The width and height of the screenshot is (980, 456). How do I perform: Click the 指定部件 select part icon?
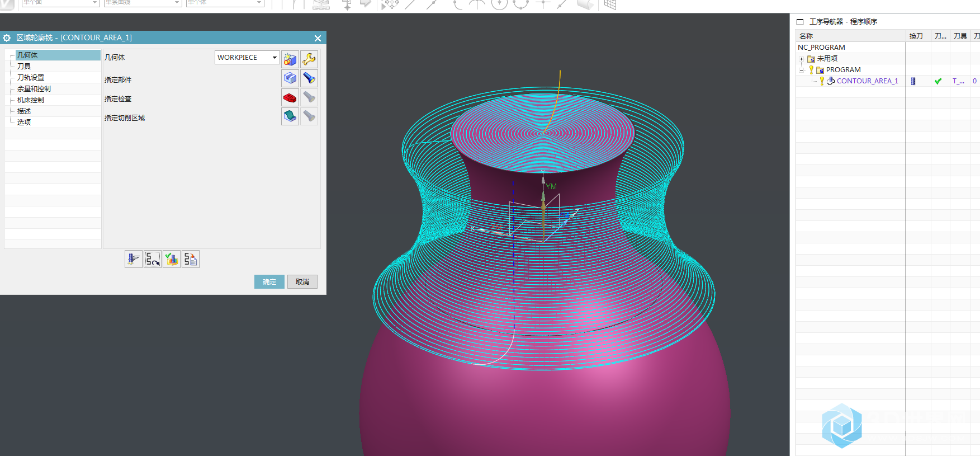click(x=290, y=78)
